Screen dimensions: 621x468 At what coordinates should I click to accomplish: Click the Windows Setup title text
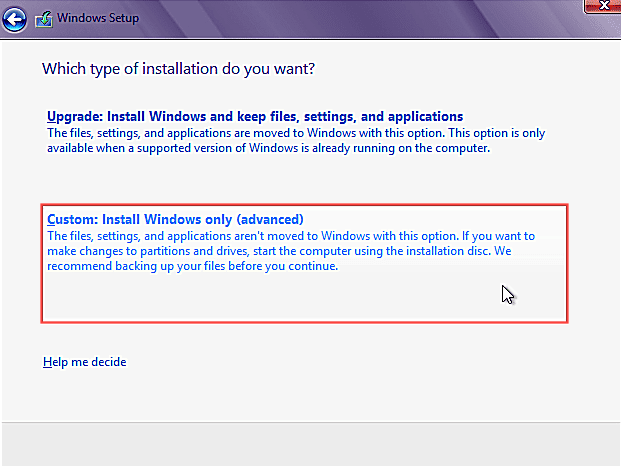point(99,18)
